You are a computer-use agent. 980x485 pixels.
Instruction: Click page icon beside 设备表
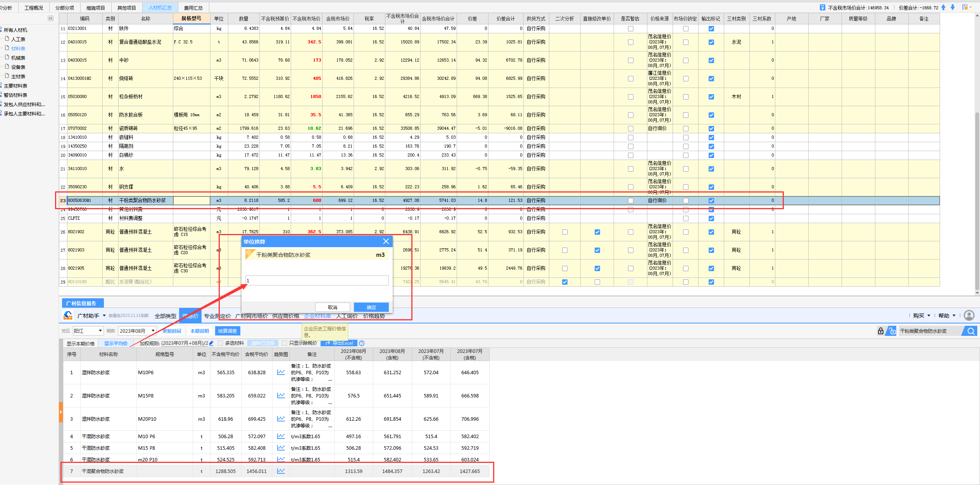7,67
